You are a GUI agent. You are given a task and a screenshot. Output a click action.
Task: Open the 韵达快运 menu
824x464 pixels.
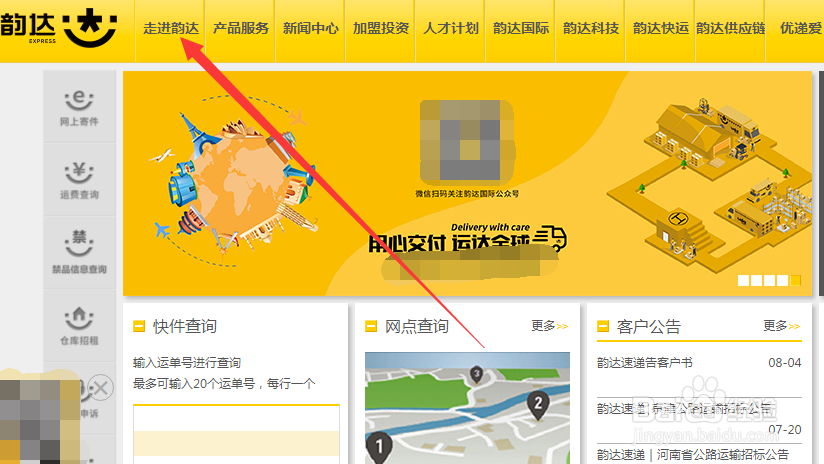660,28
